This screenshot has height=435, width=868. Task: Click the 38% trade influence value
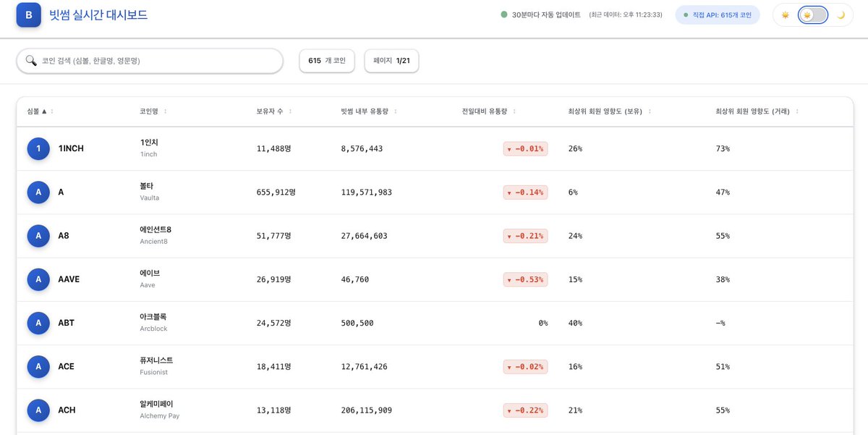pyautogui.click(x=723, y=279)
